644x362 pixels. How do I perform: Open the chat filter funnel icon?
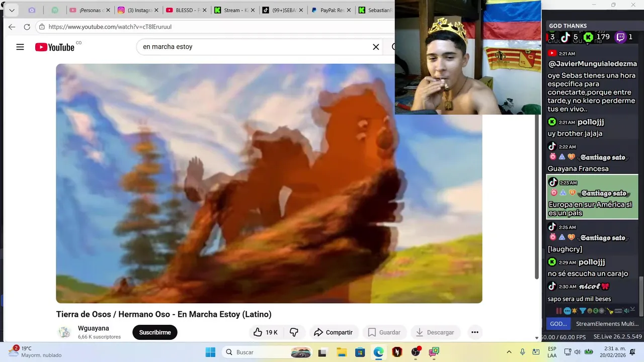[583, 311]
